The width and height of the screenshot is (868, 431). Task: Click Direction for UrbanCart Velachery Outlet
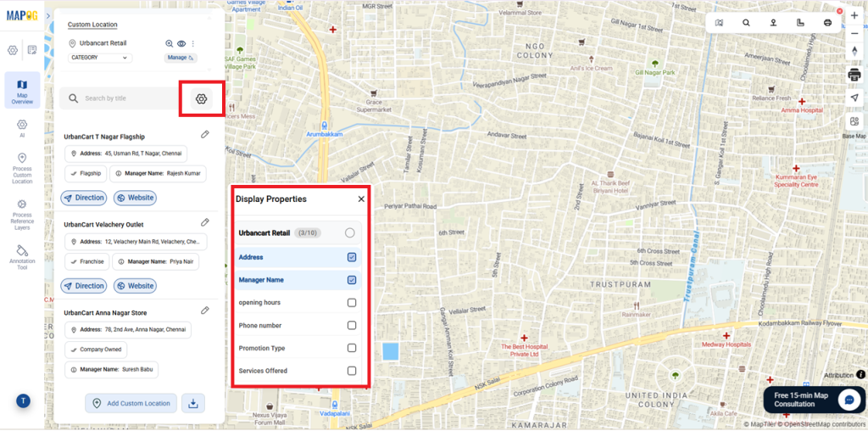(x=84, y=286)
